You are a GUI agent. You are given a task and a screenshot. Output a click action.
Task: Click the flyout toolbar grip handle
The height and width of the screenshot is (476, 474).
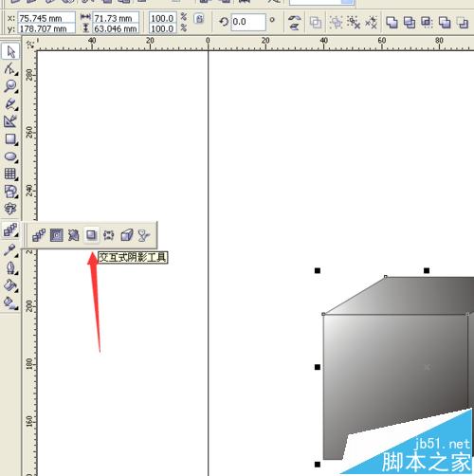[26, 235]
